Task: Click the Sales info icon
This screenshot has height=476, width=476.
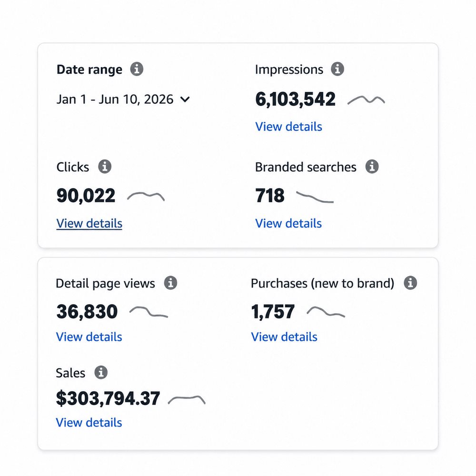Action: click(x=101, y=373)
